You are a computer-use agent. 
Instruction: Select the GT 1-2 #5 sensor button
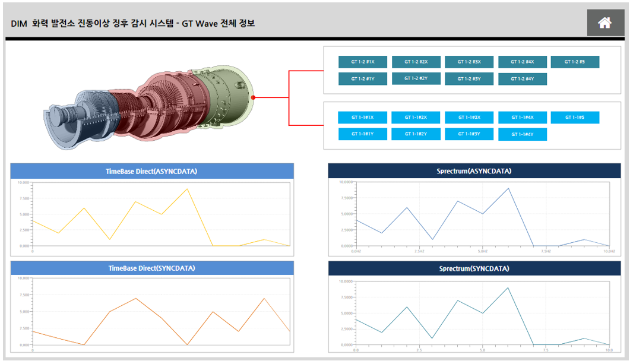(x=575, y=62)
